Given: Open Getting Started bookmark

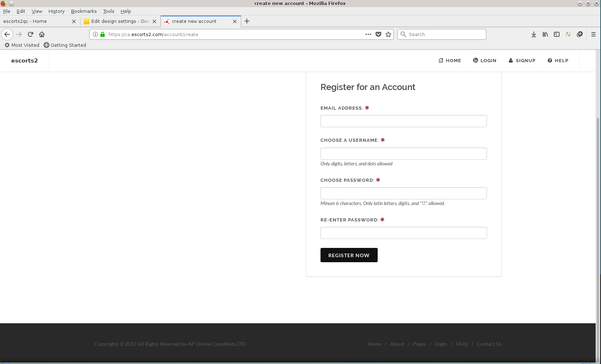Looking at the screenshot, I should click(65, 45).
